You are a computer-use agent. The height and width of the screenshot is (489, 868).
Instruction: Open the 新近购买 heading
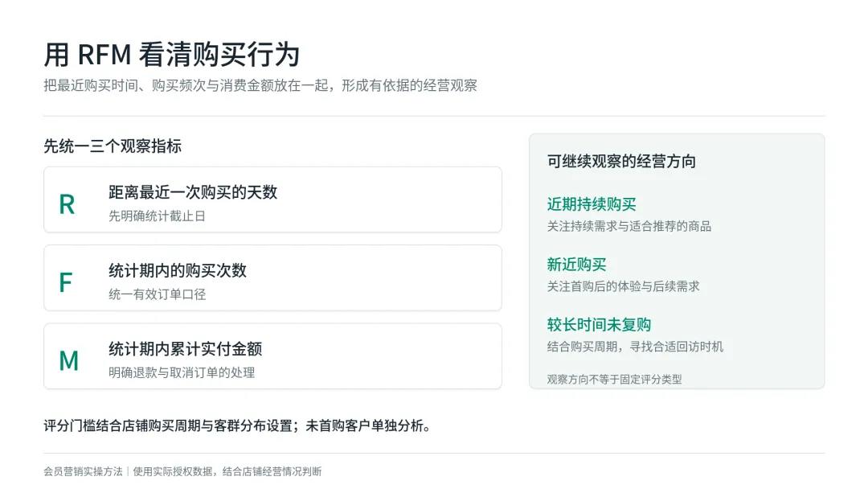pos(576,265)
